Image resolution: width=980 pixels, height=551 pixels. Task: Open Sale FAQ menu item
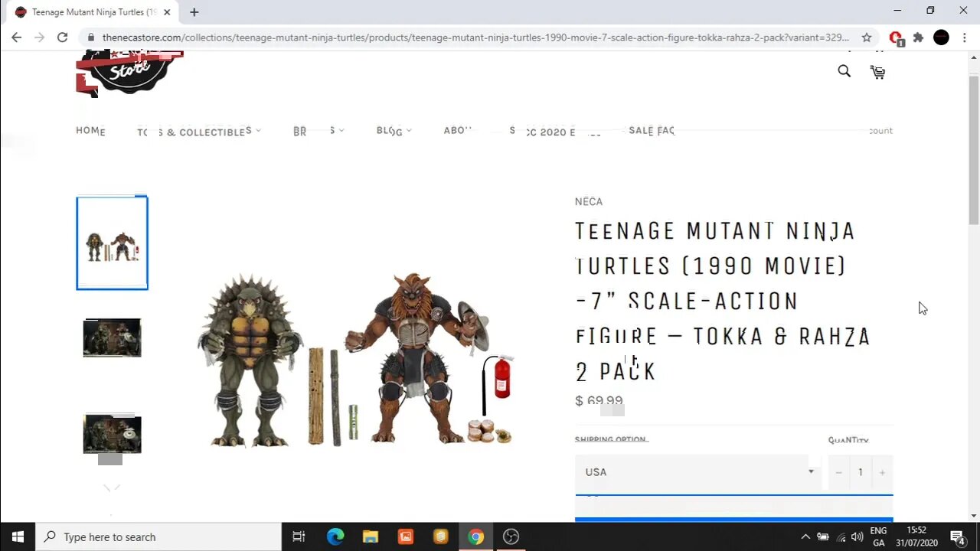coord(652,131)
